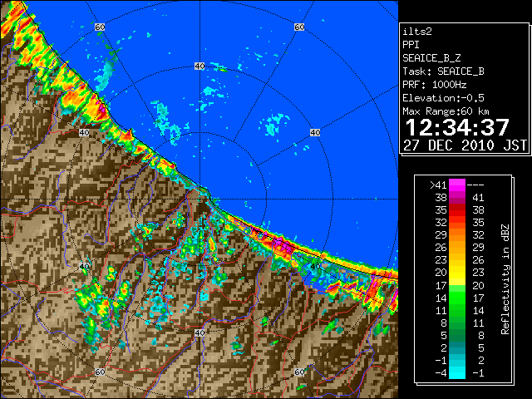The image size is (532, 399).
Task: Click the '---' legend upper bound
Action: click(x=475, y=185)
